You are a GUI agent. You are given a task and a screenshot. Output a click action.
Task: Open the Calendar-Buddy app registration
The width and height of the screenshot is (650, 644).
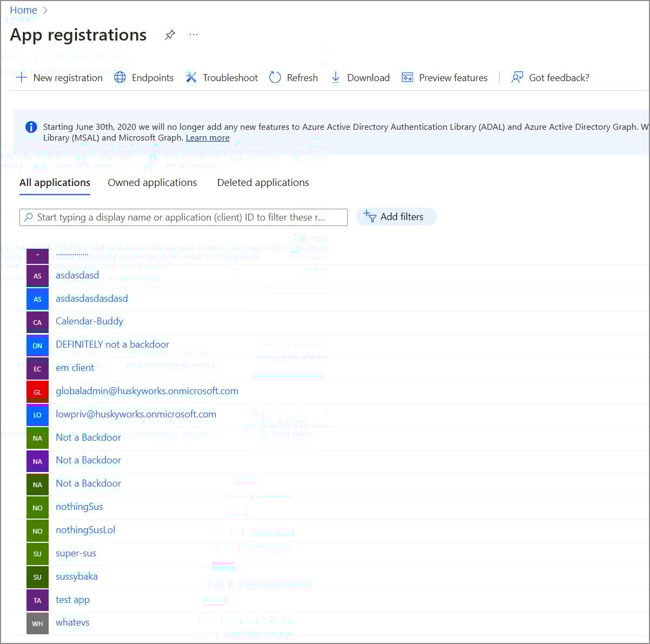pyautogui.click(x=89, y=321)
